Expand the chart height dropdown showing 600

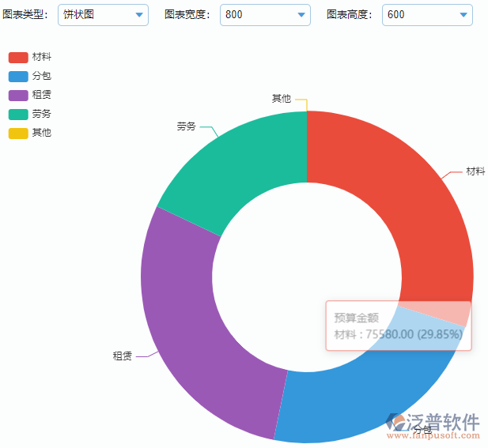point(427,15)
